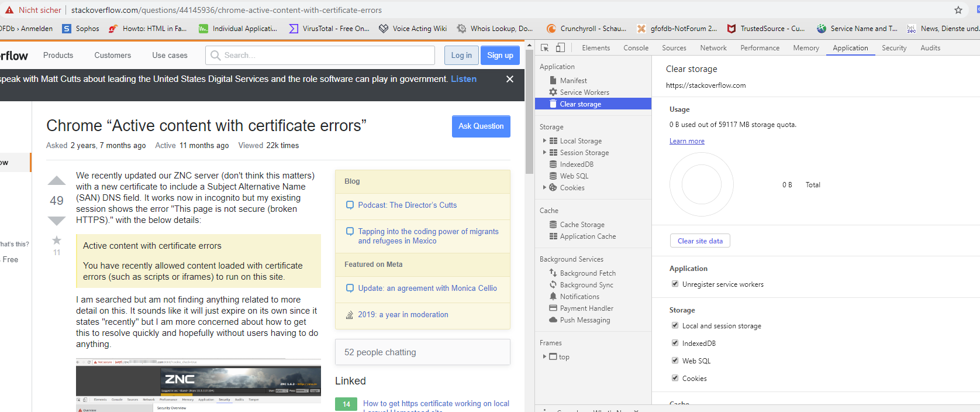Expand the Session Storage tree node

click(x=544, y=152)
